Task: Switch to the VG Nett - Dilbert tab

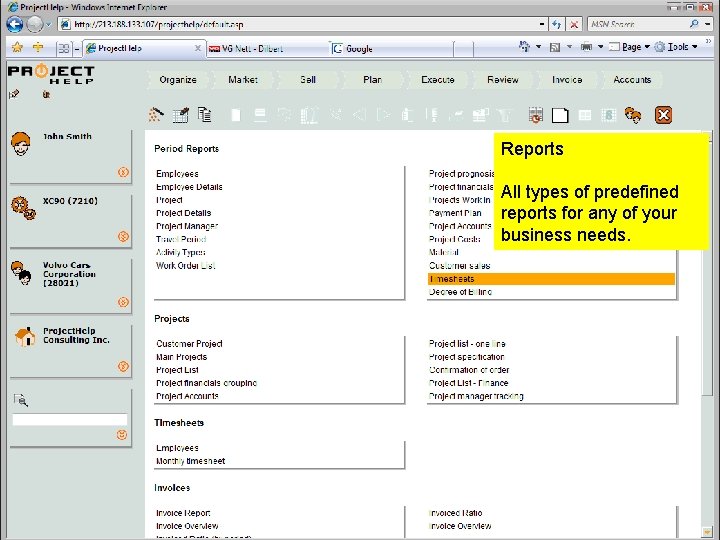Action: click(x=266, y=49)
